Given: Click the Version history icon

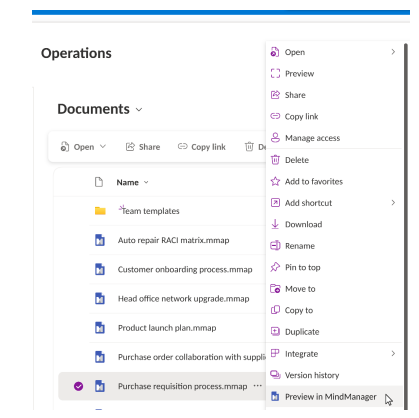Looking at the screenshot, I should click(275, 375).
